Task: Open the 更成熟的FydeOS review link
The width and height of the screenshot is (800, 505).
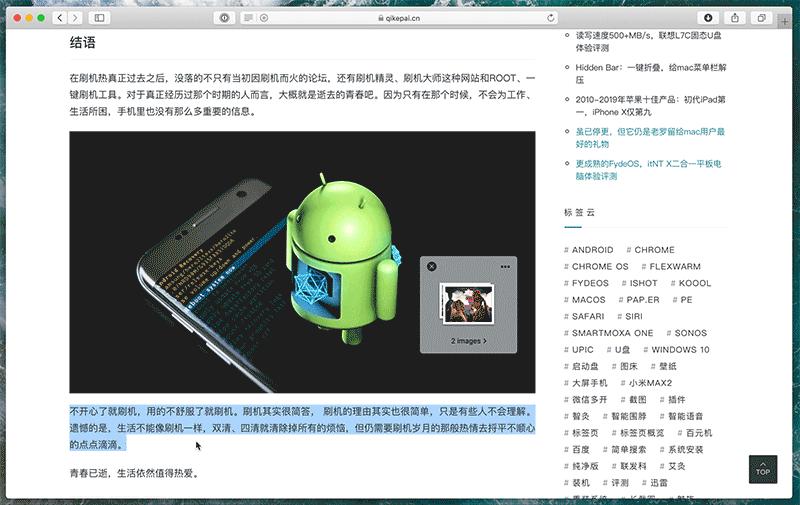Action: (648, 170)
